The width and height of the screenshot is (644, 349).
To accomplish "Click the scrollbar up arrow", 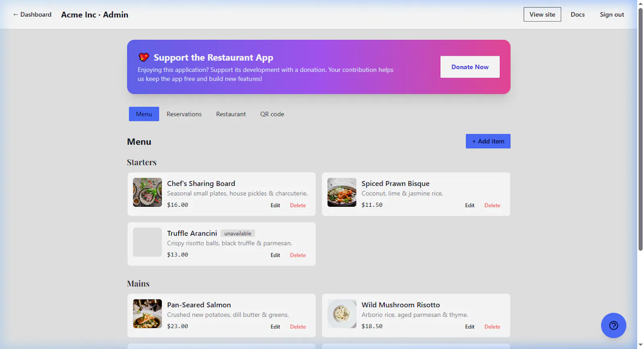I will click(x=640, y=3).
